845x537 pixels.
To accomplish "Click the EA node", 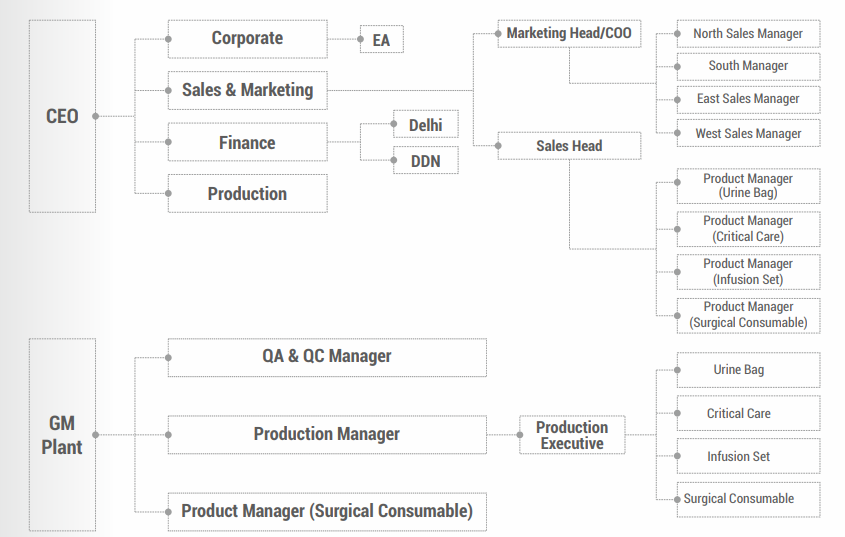I will [381, 41].
